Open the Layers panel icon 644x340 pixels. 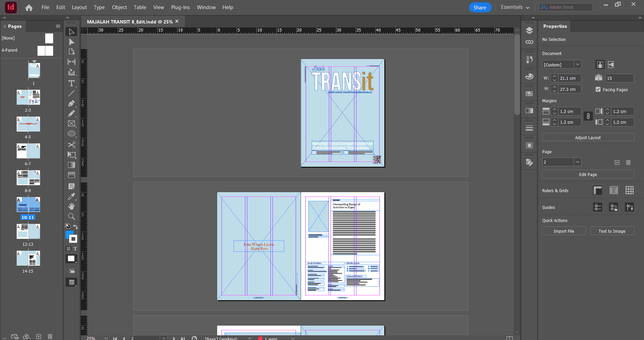529,31
